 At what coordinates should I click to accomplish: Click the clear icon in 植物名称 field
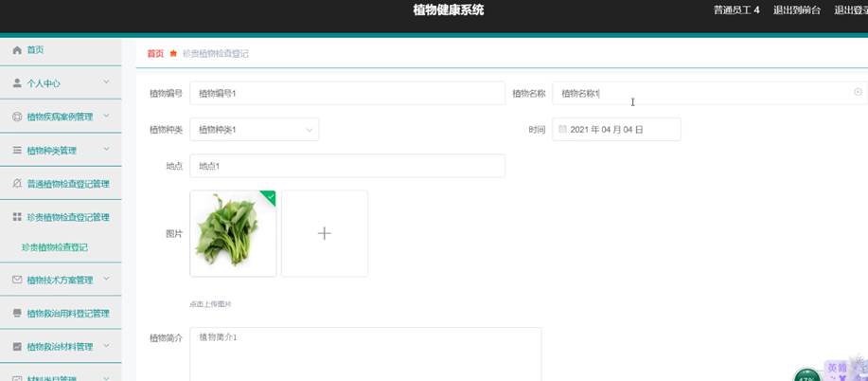[858, 92]
